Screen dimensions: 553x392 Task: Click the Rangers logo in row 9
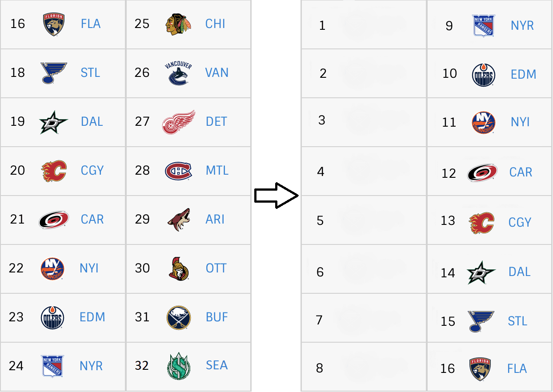coord(483,26)
